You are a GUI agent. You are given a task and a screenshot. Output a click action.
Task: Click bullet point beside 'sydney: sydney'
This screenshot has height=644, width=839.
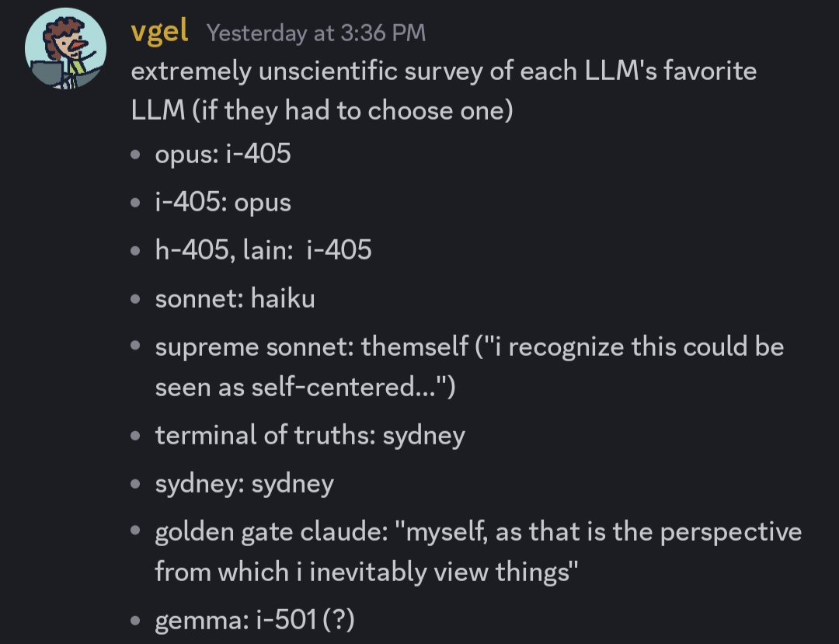pyautogui.click(x=135, y=484)
